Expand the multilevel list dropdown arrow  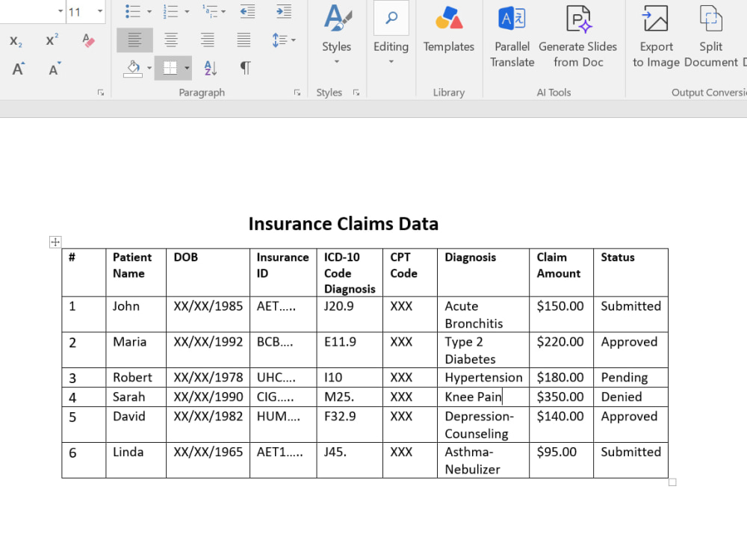pos(223,11)
